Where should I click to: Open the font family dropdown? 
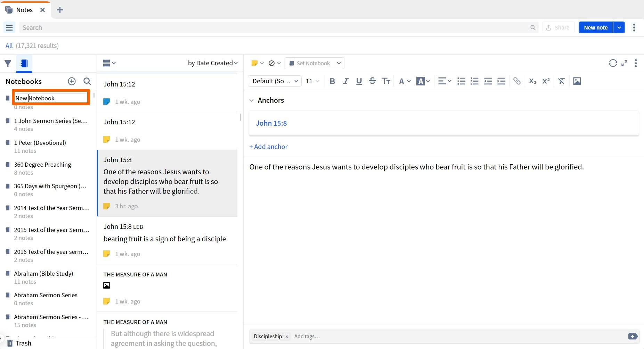(x=275, y=81)
